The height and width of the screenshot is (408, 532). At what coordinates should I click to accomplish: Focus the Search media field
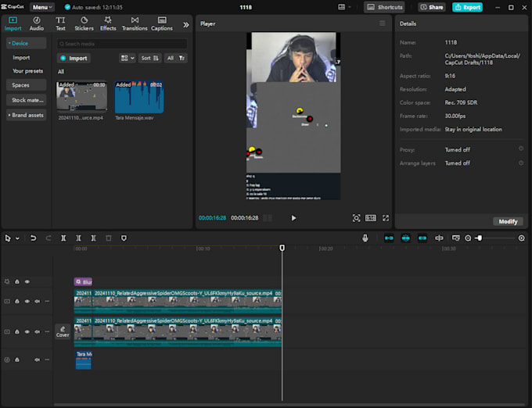click(x=122, y=44)
